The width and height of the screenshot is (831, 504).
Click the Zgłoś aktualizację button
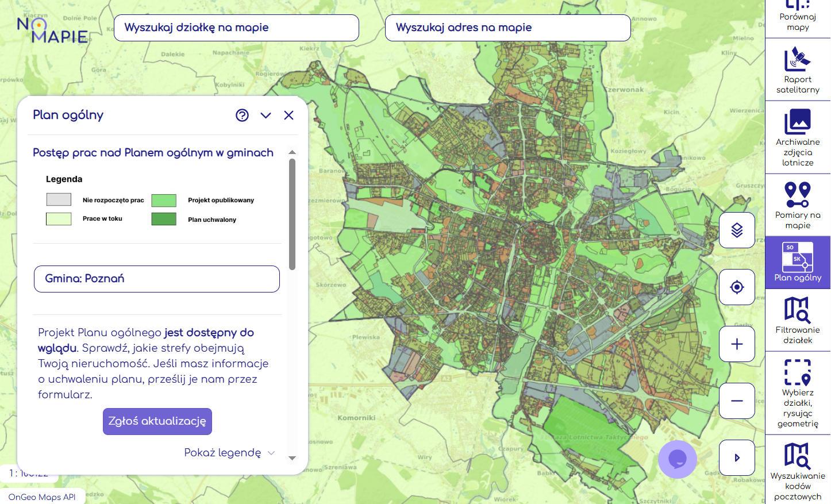157,421
